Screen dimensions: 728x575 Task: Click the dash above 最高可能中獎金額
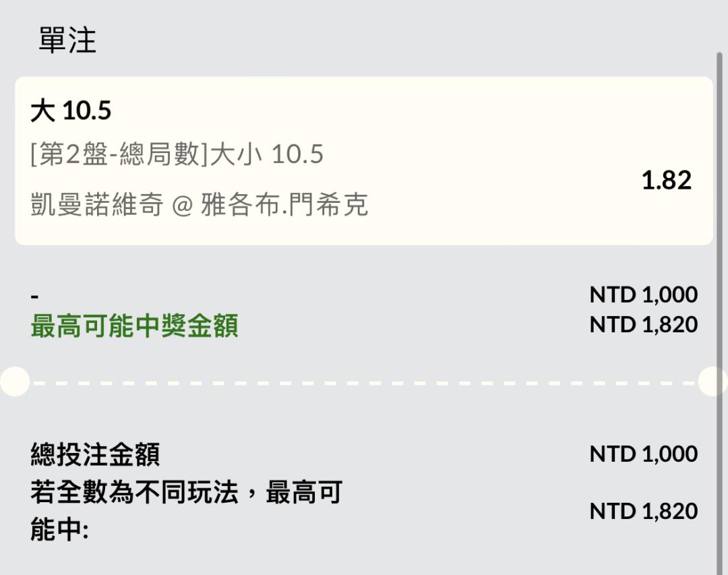point(34,297)
